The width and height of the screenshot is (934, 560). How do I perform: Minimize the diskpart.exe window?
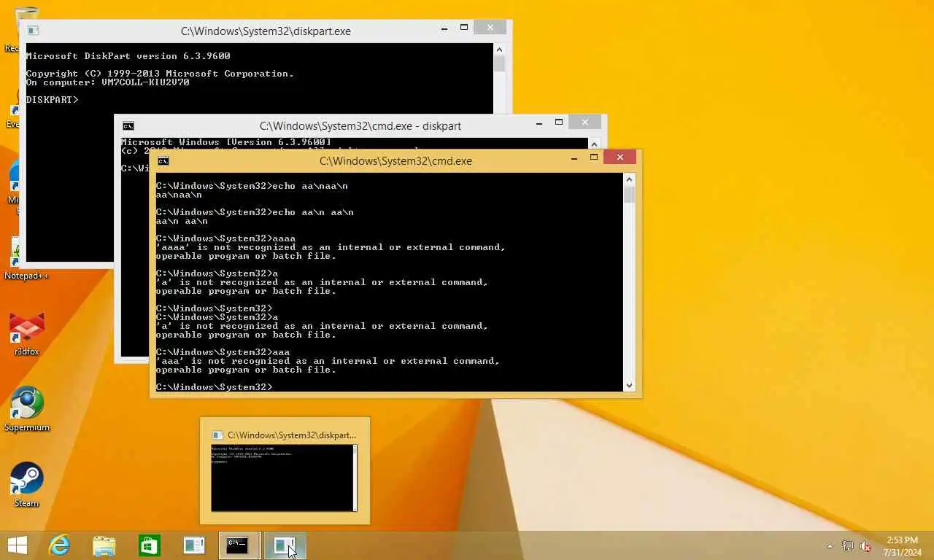point(444,28)
